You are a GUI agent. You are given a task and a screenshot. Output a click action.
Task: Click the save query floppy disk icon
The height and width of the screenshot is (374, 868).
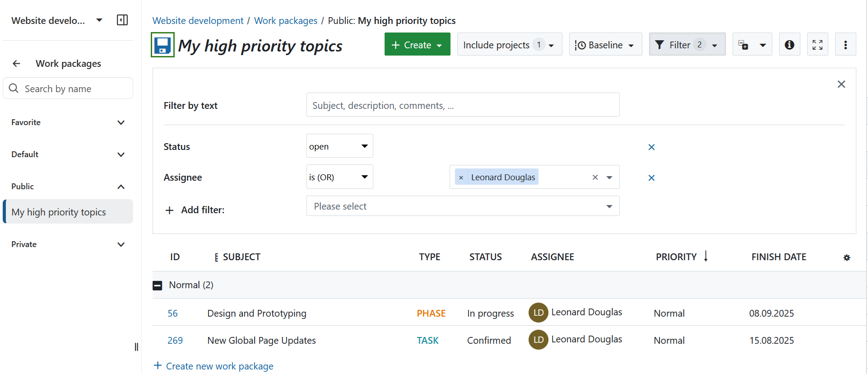pos(162,45)
